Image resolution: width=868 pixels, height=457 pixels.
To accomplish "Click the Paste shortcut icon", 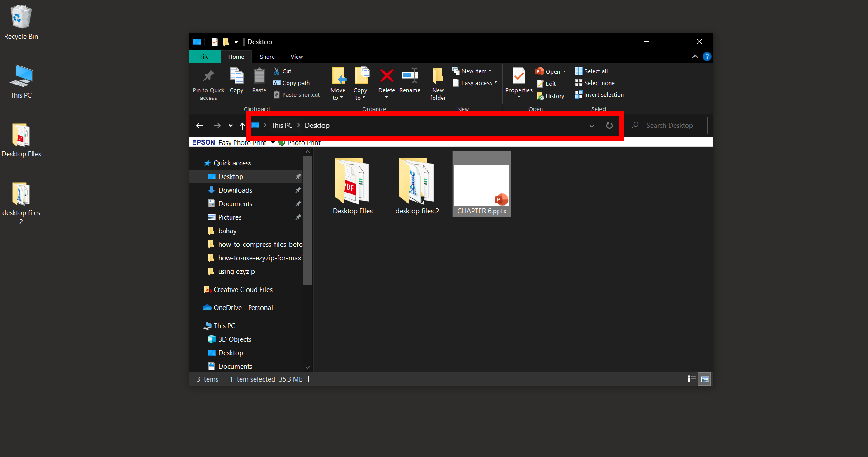I will [x=296, y=94].
